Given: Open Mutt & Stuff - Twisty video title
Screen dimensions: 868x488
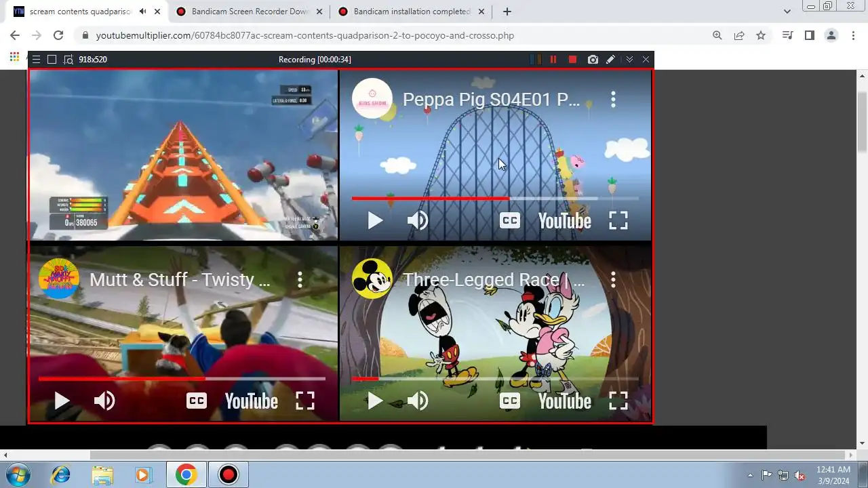Looking at the screenshot, I should point(180,279).
